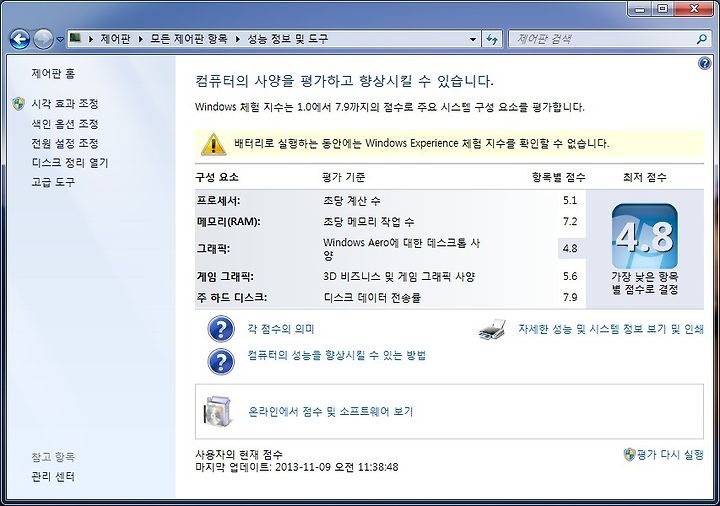Viewport: 720px width, 506px height.
Task: Select the 모든 제어판 항목 breadcrumb
Action: click(189, 39)
